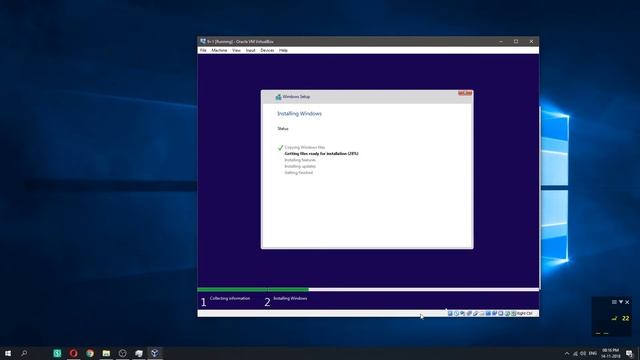
Task: Click the mouse integration status icon
Action: [x=507, y=313]
